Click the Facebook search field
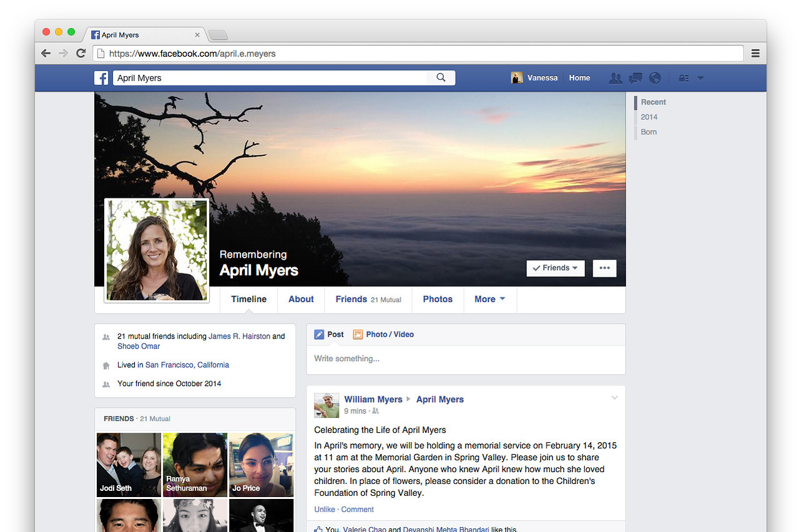Screen dimensions: 799x532 coord(270,78)
